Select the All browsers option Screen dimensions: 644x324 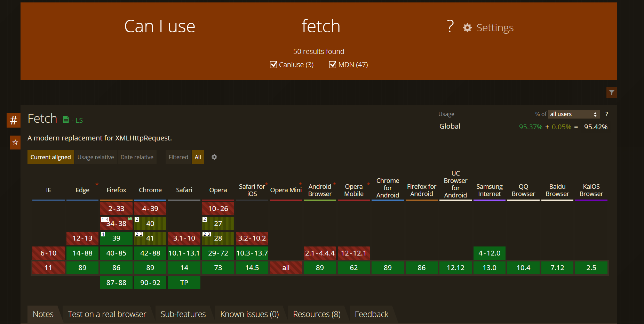click(x=198, y=157)
